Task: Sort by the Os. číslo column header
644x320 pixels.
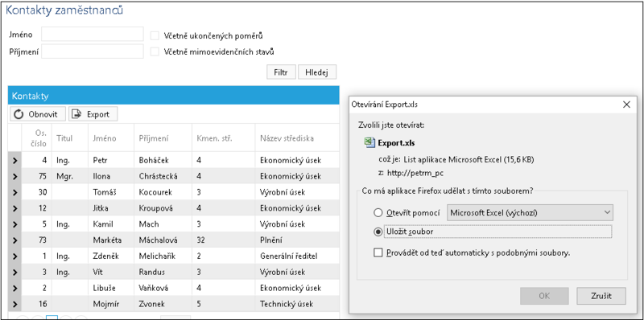Action: pos(36,138)
